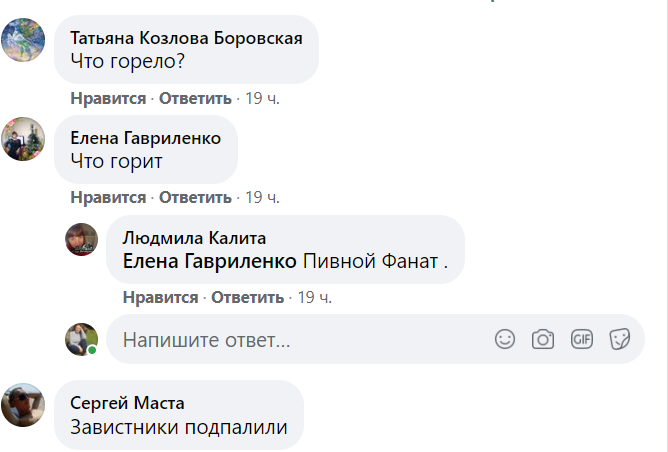Insert an emoji in the reply box
668x452 pixels.
pyautogui.click(x=506, y=340)
